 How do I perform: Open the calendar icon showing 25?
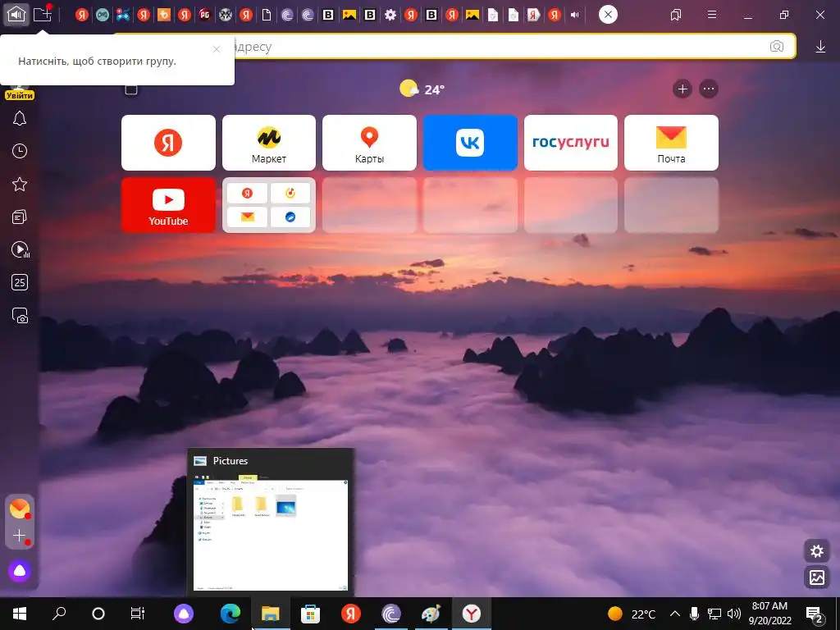[20, 282]
